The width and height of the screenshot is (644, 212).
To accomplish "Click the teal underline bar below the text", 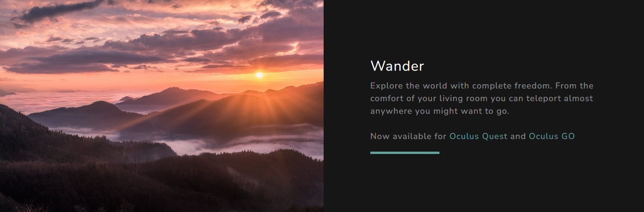I will [x=404, y=153].
